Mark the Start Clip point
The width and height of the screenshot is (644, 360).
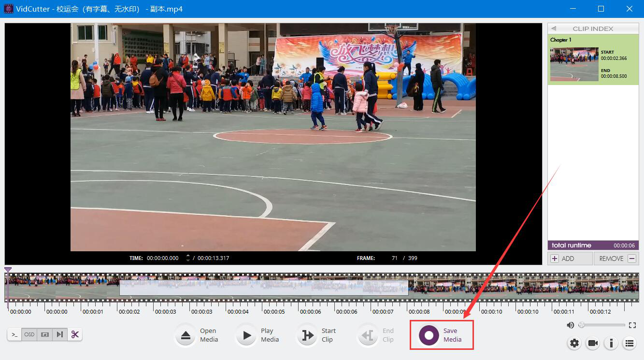click(308, 335)
